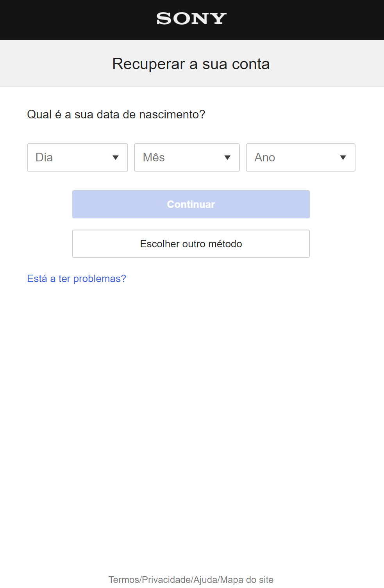Viewport: 384px width, 588px height.
Task: Go to the Privacidade footer link
Action: coord(166,580)
